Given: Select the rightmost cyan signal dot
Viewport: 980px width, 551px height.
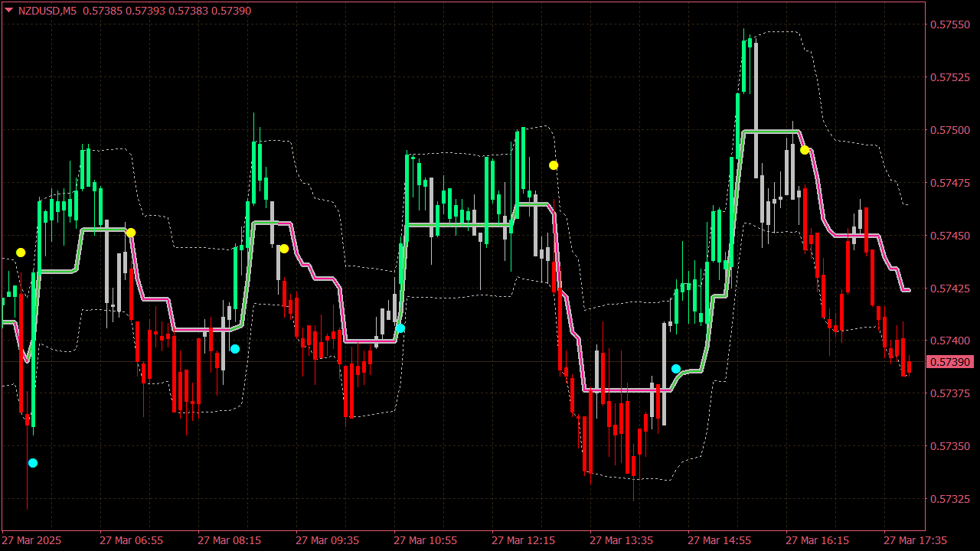Looking at the screenshot, I should [676, 369].
